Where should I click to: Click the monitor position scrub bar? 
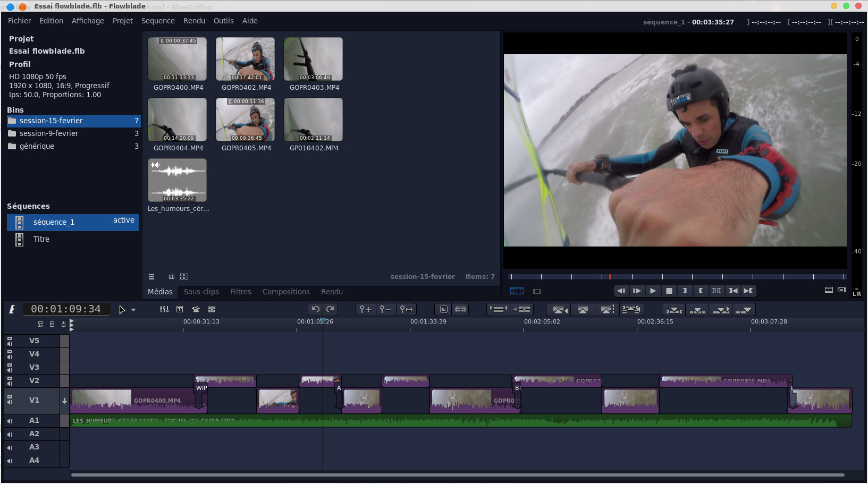pos(675,277)
